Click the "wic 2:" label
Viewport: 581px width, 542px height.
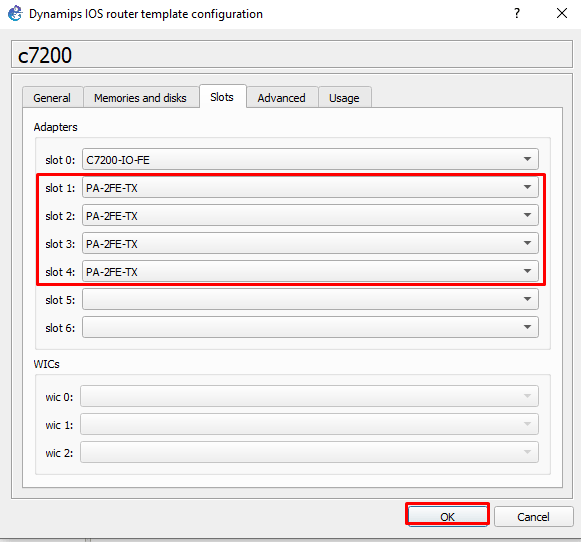59,453
